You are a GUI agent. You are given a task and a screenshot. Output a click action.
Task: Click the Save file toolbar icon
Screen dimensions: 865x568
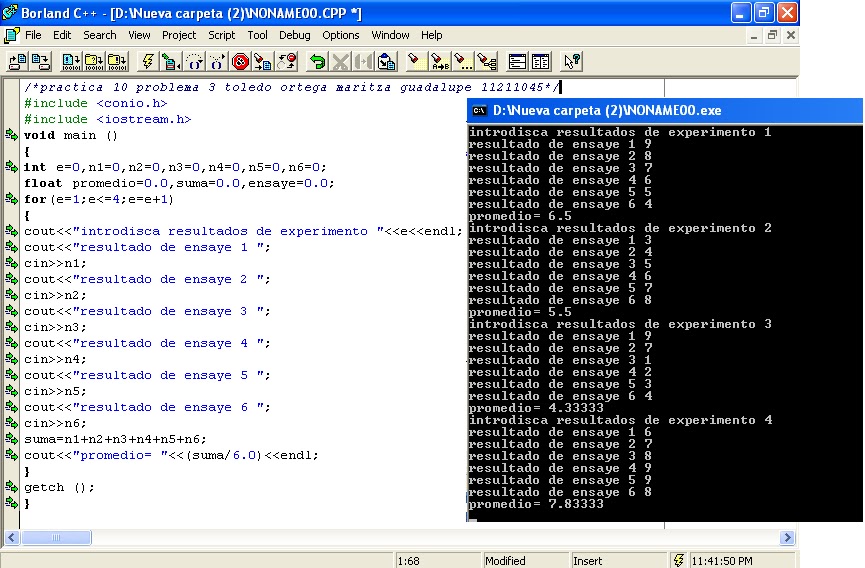tap(41, 62)
